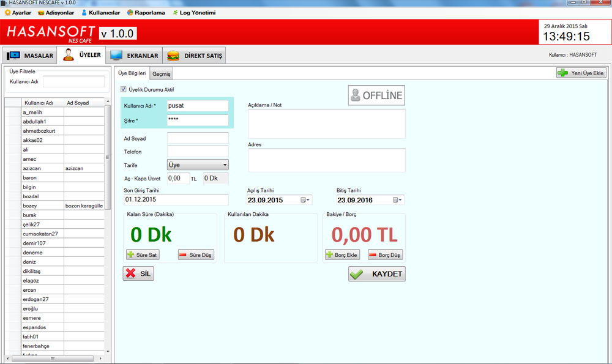The image size is (612, 364).
Task: Click the Raporlama pie chart icon
Action: (x=130, y=12)
